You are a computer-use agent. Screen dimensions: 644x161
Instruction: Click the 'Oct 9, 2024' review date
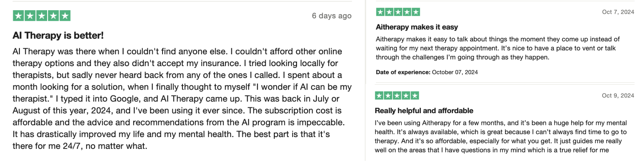click(x=618, y=96)
